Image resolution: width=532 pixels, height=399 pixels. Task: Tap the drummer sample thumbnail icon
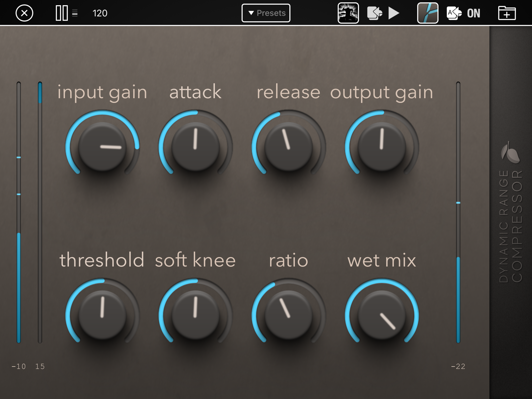click(348, 13)
